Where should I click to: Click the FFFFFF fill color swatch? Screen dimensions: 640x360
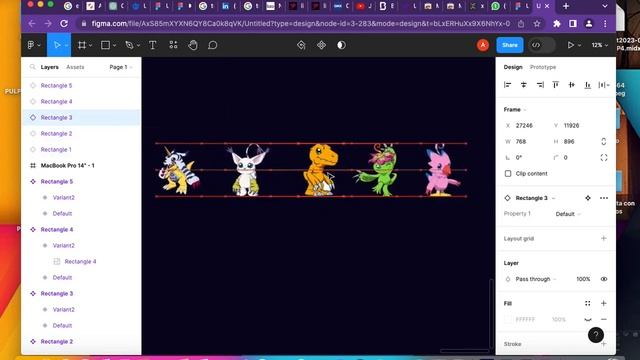[508, 319]
